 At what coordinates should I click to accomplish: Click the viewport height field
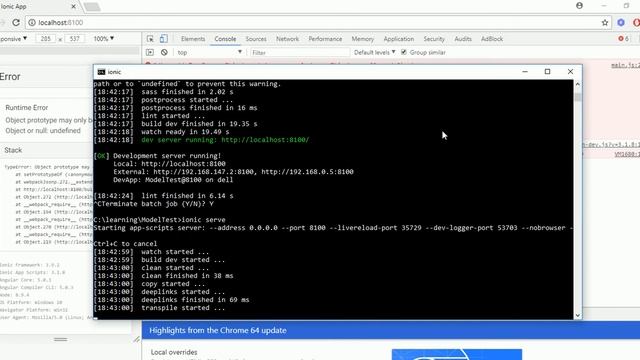[x=74, y=39]
